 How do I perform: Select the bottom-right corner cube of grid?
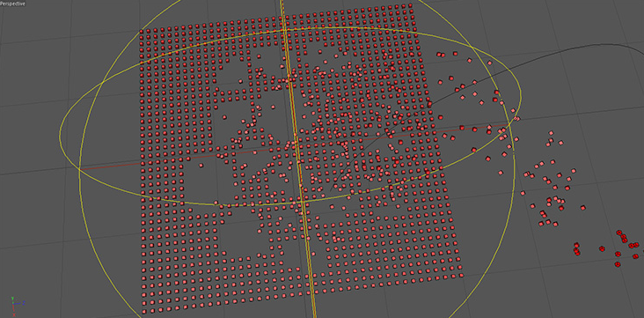[460, 275]
